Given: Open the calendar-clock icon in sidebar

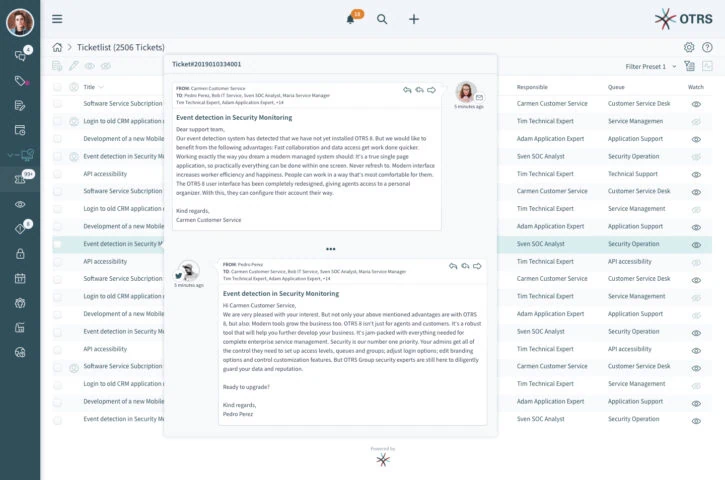Looking at the screenshot, I should [20, 130].
